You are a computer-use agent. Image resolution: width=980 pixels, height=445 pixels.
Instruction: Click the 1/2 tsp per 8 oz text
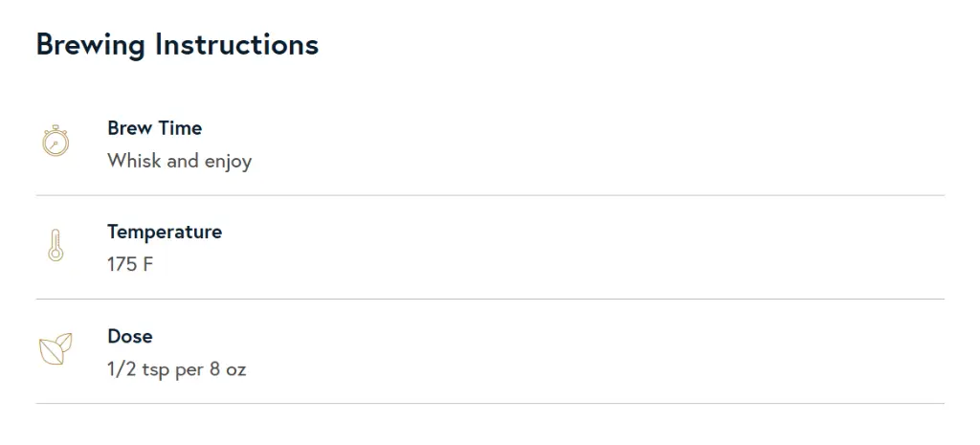click(x=176, y=369)
